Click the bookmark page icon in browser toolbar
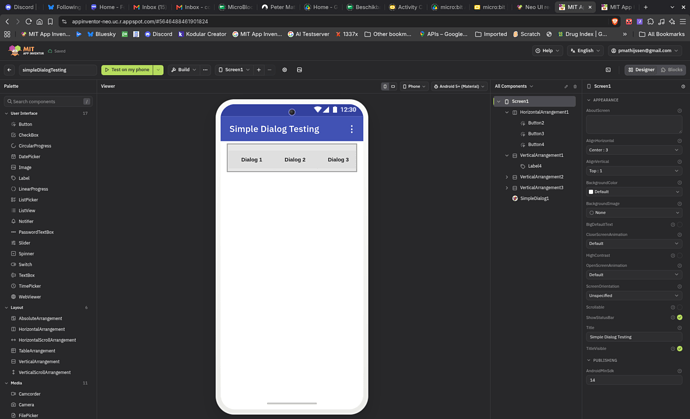 [50, 22]
